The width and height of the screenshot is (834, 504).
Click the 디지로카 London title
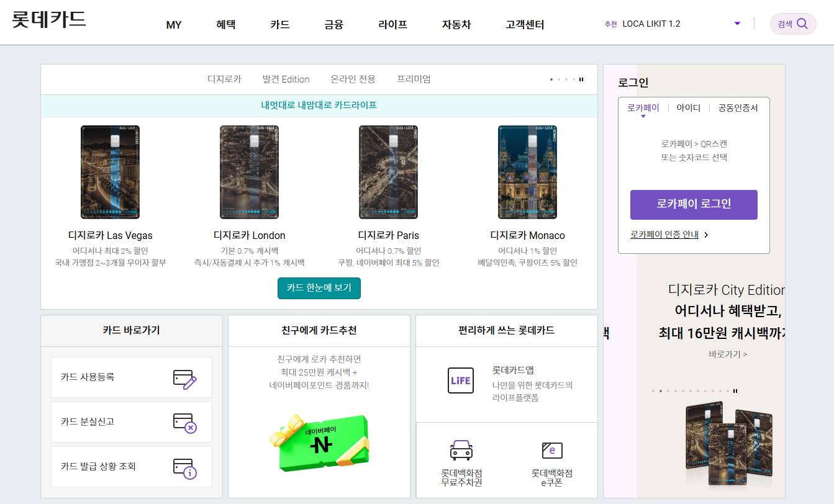tap(249, 235)
